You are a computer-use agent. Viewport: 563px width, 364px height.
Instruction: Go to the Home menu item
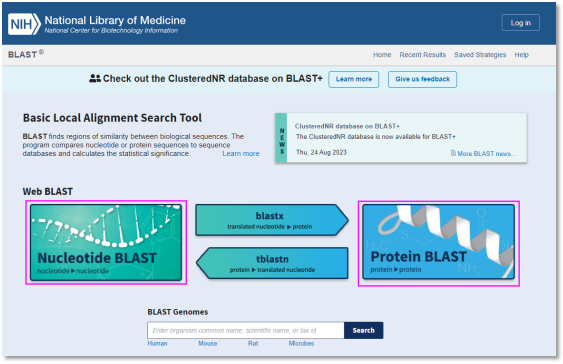pos(382,55)
